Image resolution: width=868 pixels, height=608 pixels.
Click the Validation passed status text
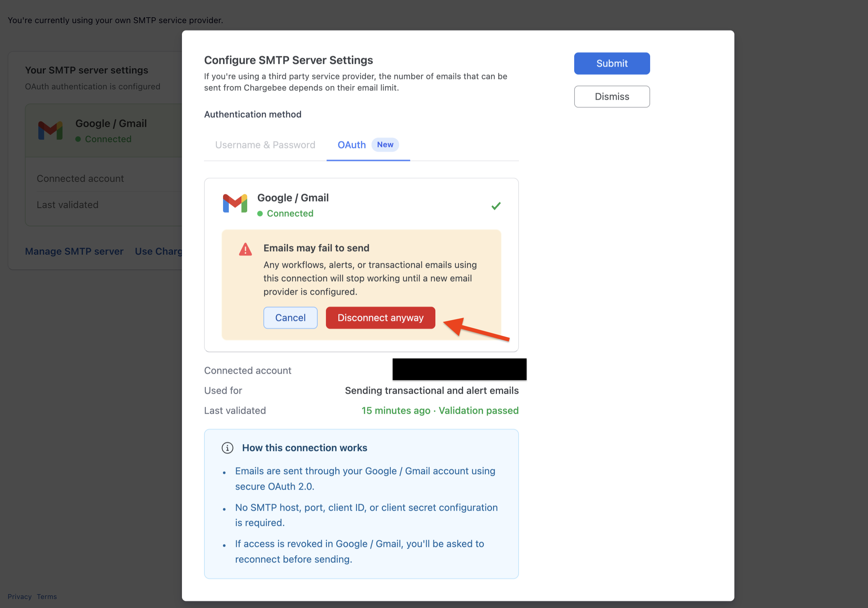[x=478, y=411]
